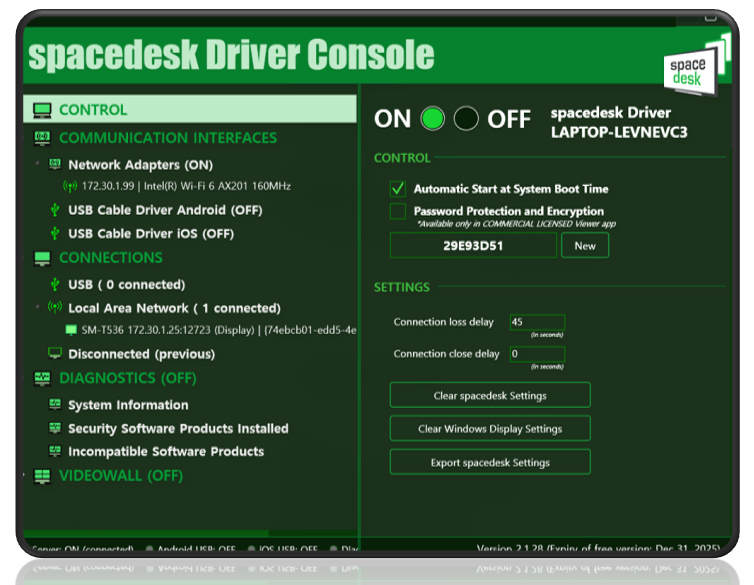Screen dimensions: 754x585
Task: Click the Connection close delay field
Action: tap(537, 354)
